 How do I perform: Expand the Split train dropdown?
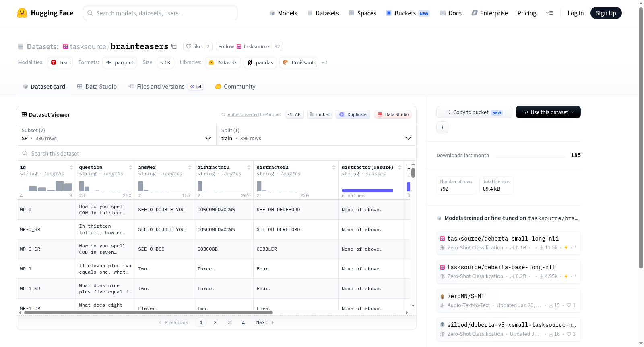[316, 134]
